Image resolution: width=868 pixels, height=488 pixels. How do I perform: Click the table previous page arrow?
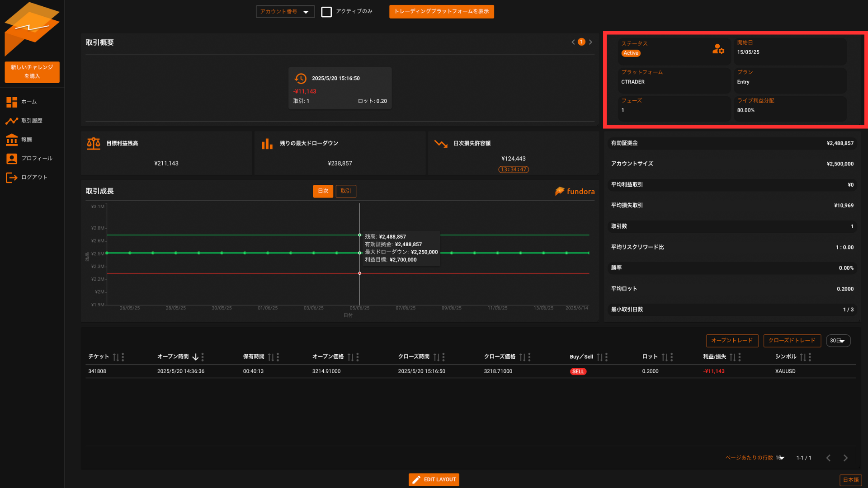point(828,458)
